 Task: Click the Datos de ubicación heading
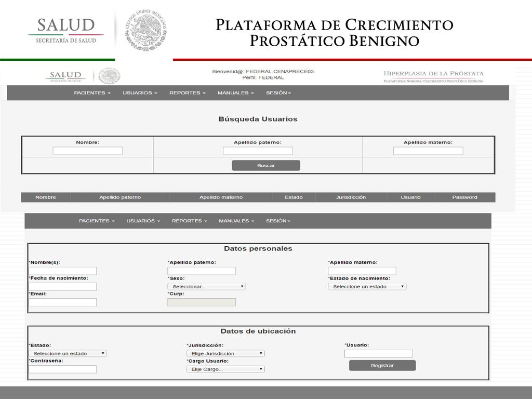[258, 331]
